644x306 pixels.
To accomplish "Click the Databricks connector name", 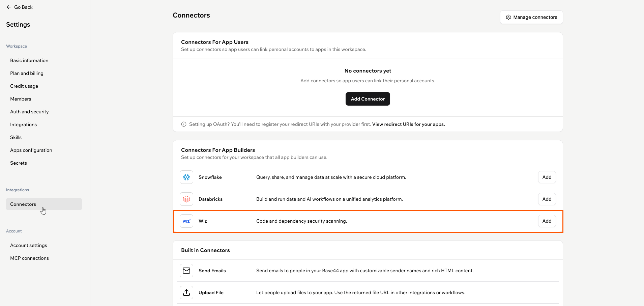I will click(210, 199).
